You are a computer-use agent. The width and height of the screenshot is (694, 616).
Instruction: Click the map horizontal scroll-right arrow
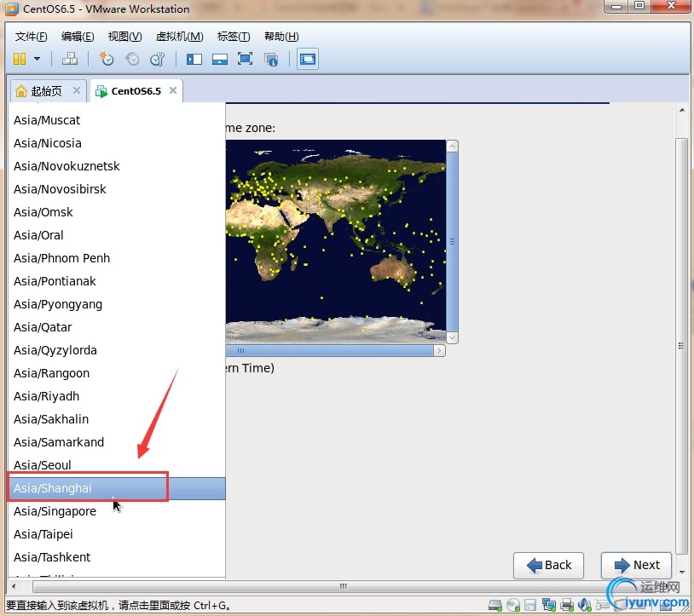coord(439,351)
